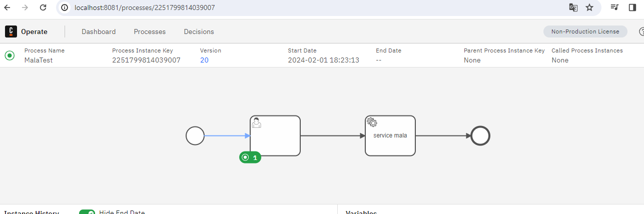This screenshot has height=214, width=644.
Task: Click start date 2024-02-01 18:23:13
Action: tap(323, 60)
